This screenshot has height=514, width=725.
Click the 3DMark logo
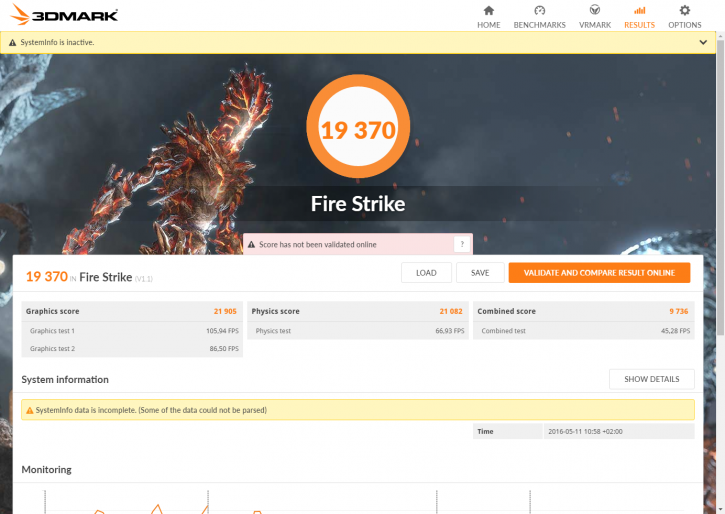click(64, 15)
